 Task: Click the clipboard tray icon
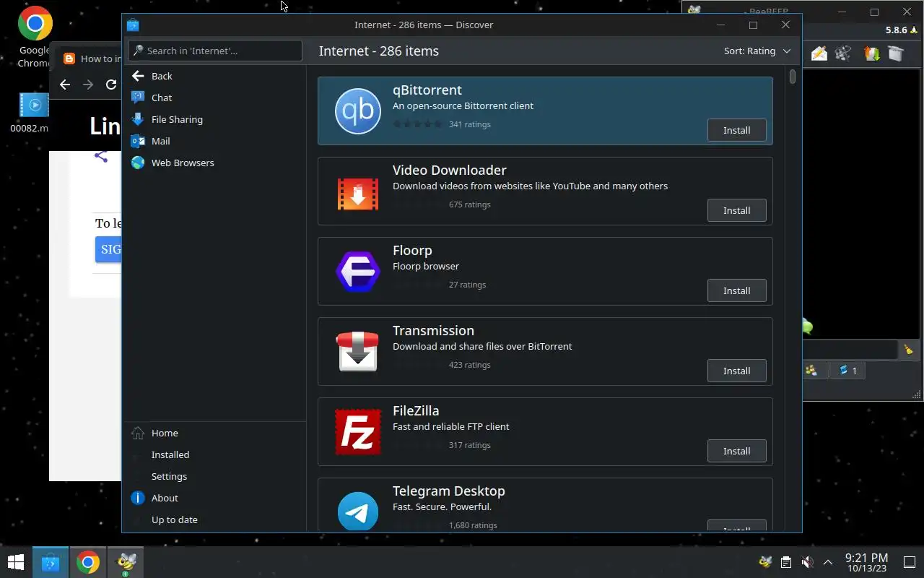[x=786, y=562]
